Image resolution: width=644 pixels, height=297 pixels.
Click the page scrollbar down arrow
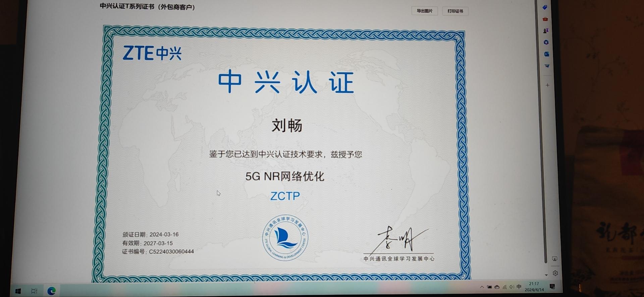(546, 275)
